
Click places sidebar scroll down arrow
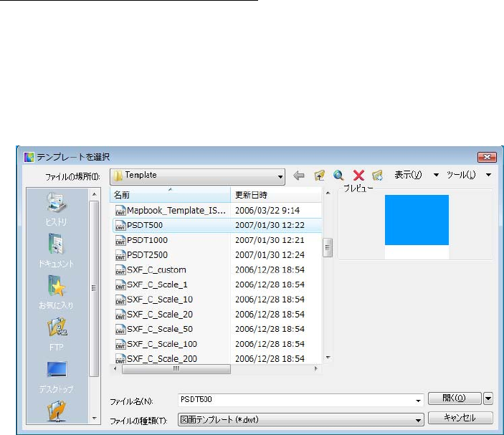pyautogui.click(x=94, y=419)
